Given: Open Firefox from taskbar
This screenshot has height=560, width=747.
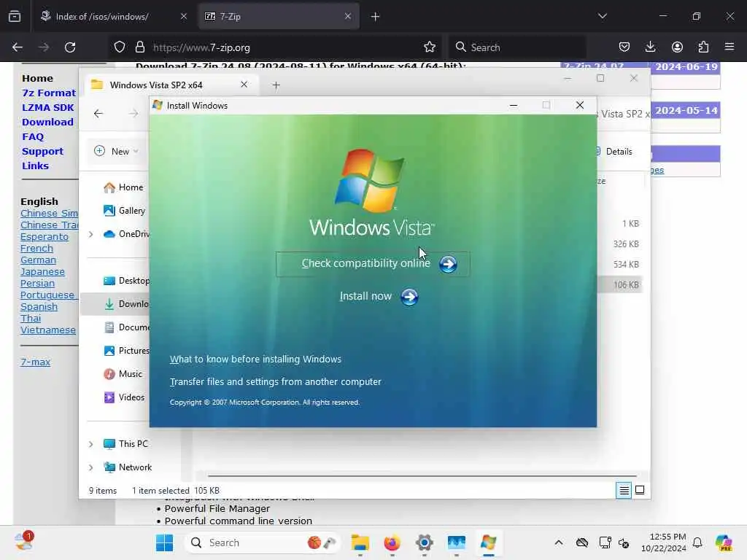Looking at the screenshot, I should (392, 542).
